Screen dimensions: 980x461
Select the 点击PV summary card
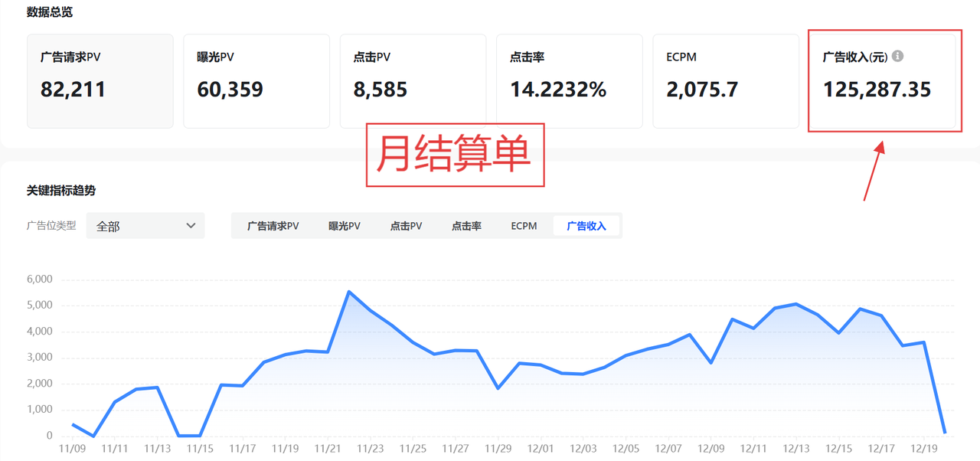(x=413, y=80)
